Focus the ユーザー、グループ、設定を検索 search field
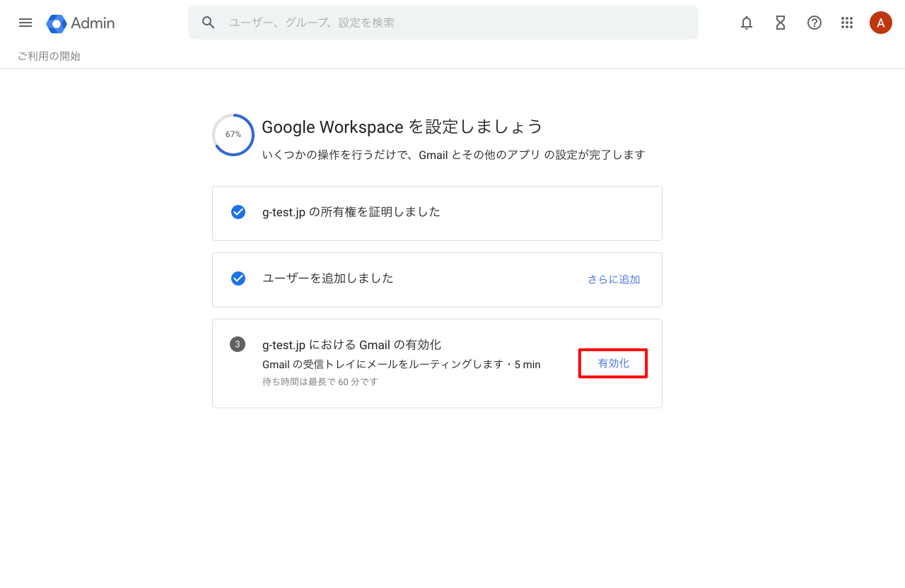This screenshot has height=588, width=905. pos(443,23)
